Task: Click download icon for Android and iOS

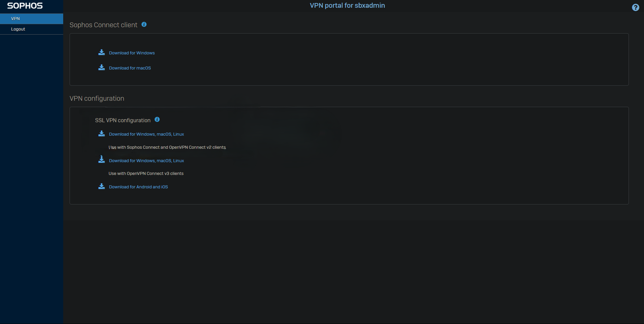Action: 102,186
